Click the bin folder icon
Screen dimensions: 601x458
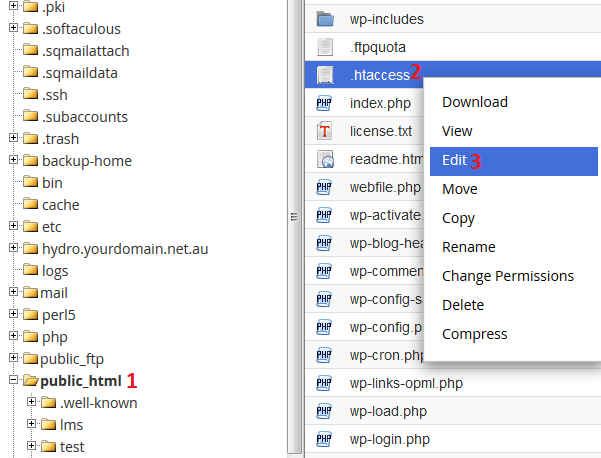click(x=30, y=182)
